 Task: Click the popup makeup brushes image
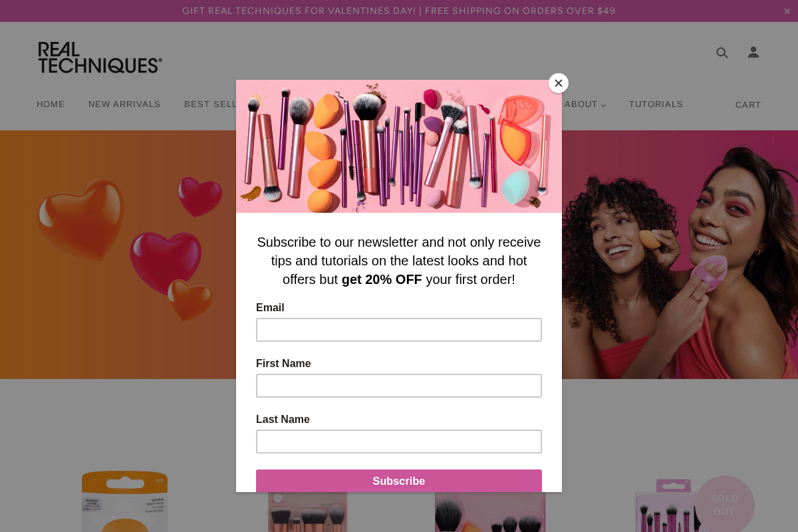point(399,146)
